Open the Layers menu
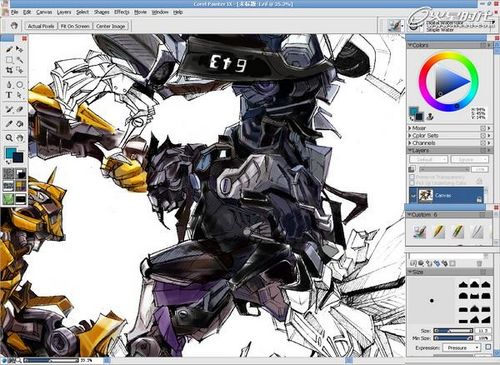This screenshot has height=365, width=500. (x=64, y=12)
